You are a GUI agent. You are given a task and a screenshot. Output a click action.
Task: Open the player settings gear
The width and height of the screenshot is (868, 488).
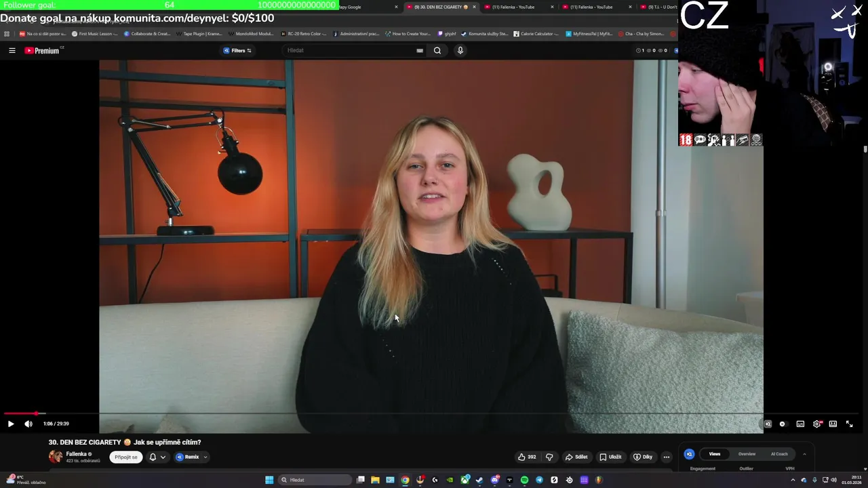pyautogui.click(x=817, y=424)
